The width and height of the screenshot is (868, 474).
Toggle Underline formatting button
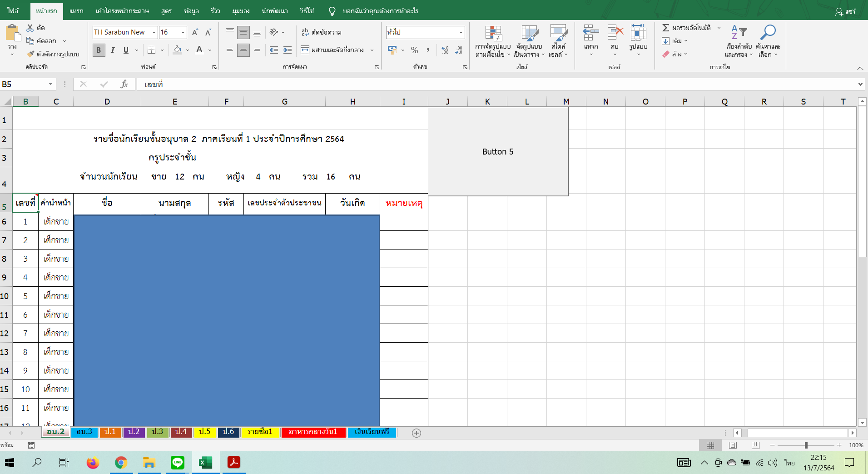[126, 50]
